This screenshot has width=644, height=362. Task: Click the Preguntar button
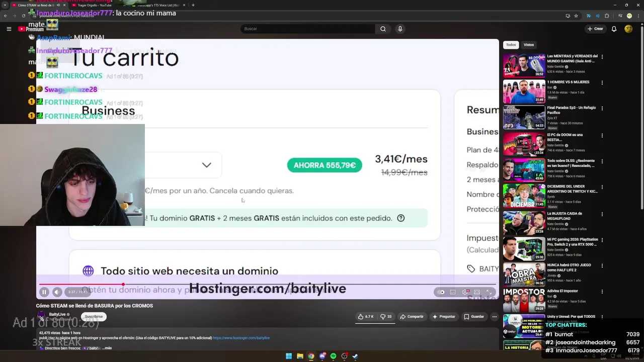point(443,317)
